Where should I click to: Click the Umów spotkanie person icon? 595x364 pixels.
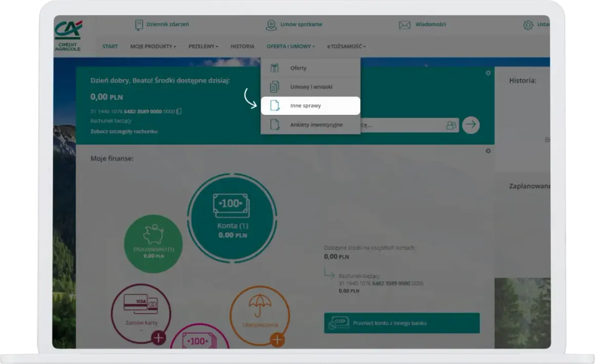271,25
